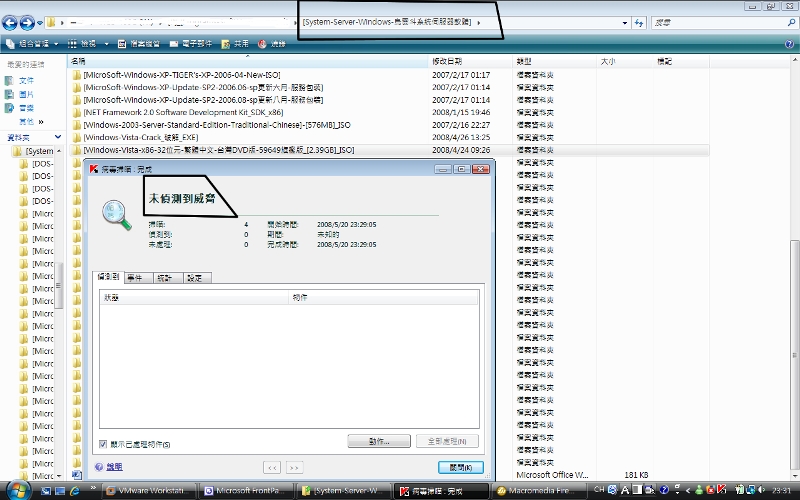Switch to the 設定 settings tab
Viewport: 800px width, 500px height.
pyautogui.click(x=197, y=278)
